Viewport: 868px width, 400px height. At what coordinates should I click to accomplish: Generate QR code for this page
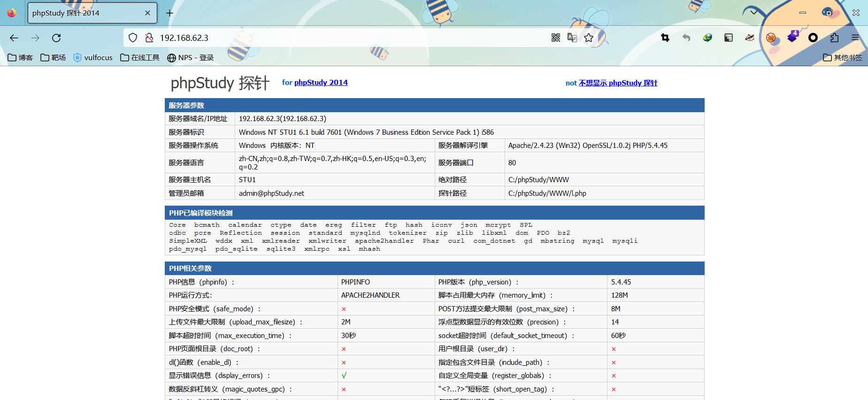point(556,38)
